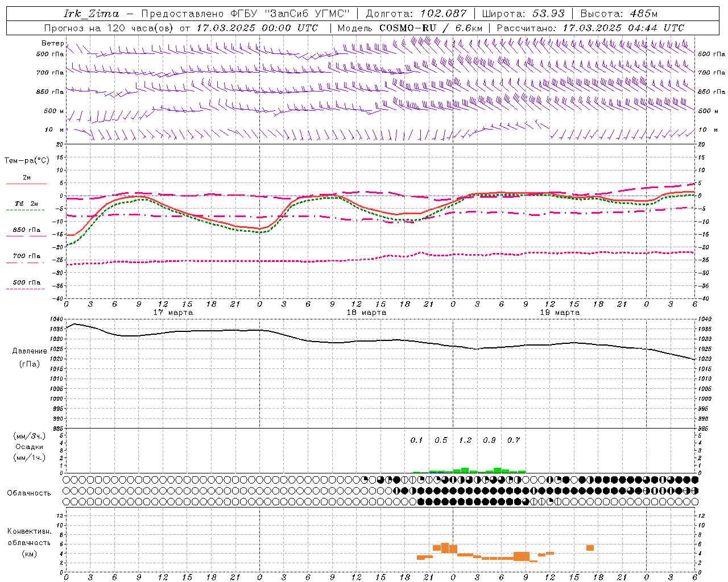Image resolution: width=728 pixels, height=582 pixels.
Task: Select the 700 гПа temperature legend entry
Action: pyautogui.click(x=27, y=256)
